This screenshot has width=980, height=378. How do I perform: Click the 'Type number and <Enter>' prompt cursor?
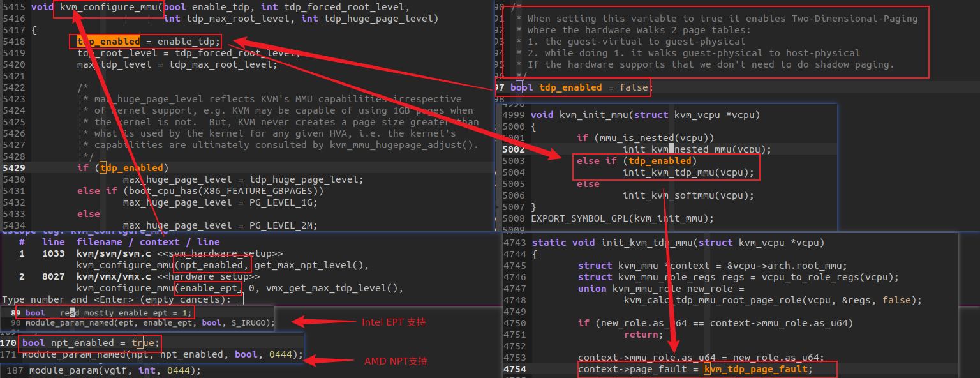click(x=240, y=299)
